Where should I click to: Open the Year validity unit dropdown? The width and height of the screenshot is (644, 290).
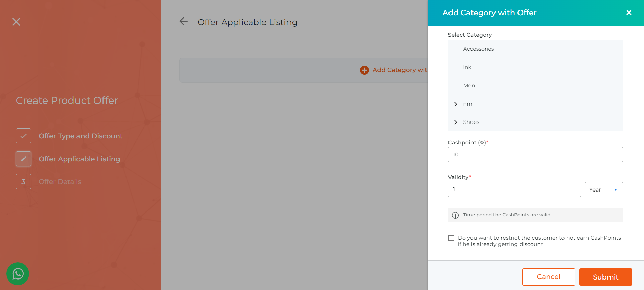tap(604, 189)
